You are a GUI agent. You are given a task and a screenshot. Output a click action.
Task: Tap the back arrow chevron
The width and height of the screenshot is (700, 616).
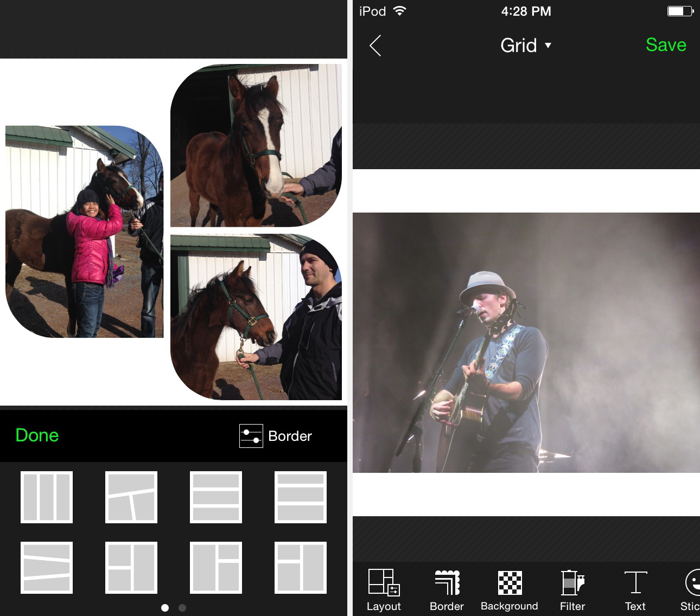tap(376, 46)
